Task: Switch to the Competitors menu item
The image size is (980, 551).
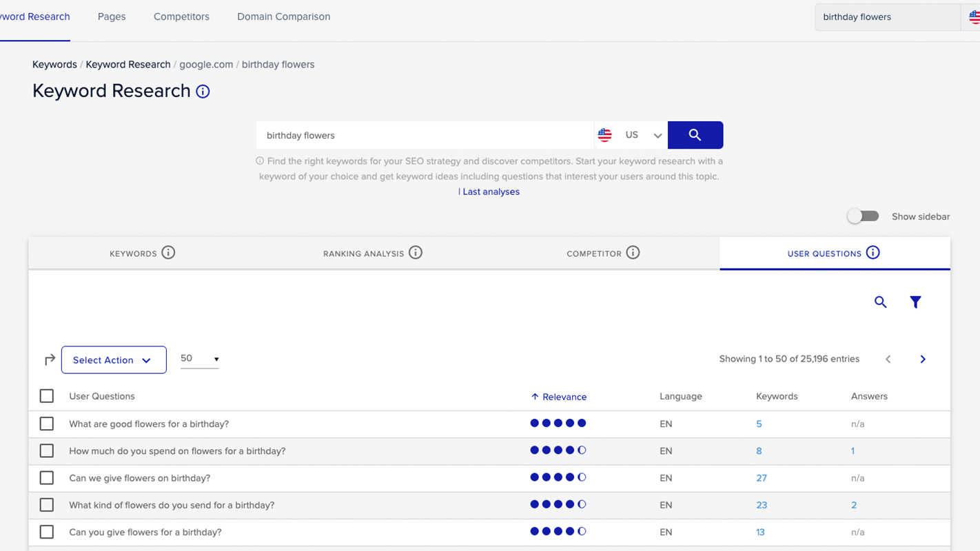Action: (181, 17)
